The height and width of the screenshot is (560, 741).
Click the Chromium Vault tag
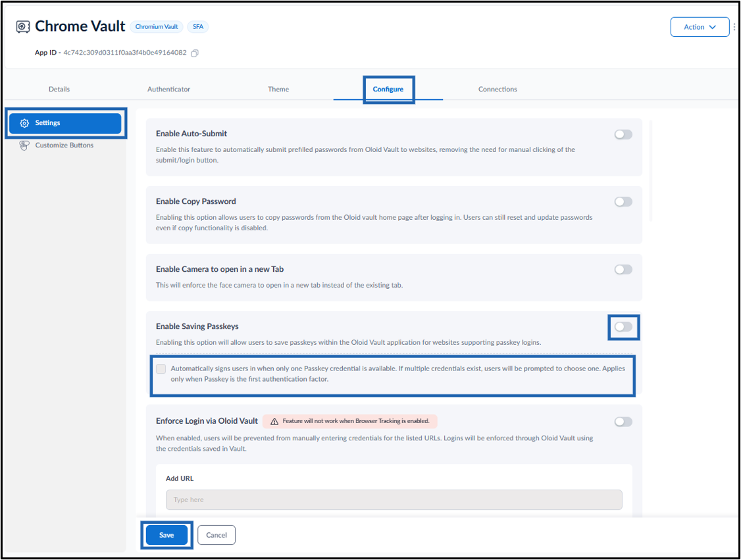[x=157, y=27]
